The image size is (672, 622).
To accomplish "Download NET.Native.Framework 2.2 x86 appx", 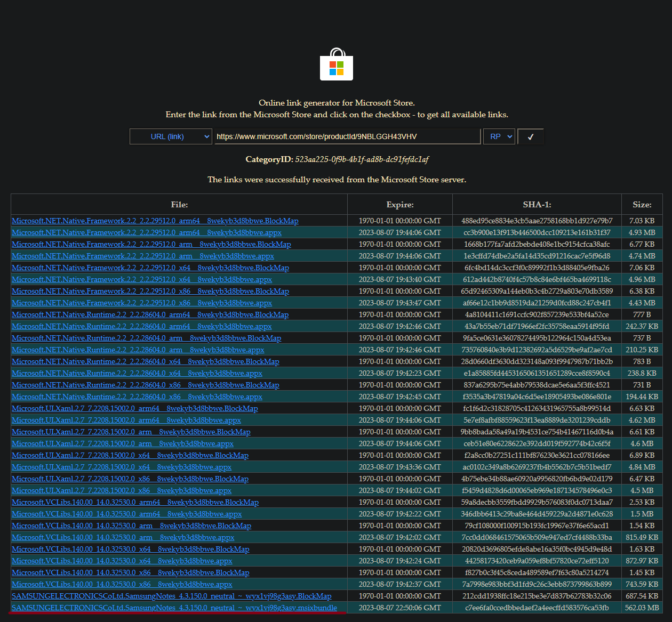I will coord(142,303).
